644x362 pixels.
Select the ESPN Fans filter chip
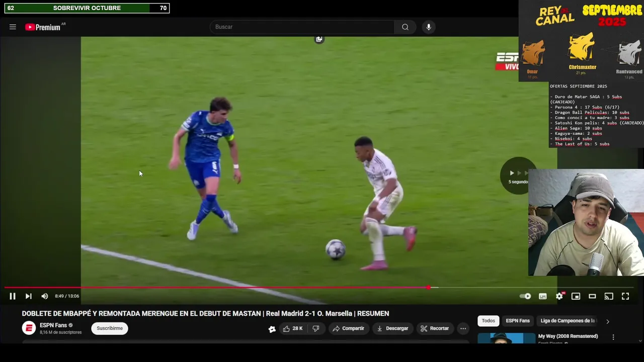pyautogui.click(x=518, y=321)
